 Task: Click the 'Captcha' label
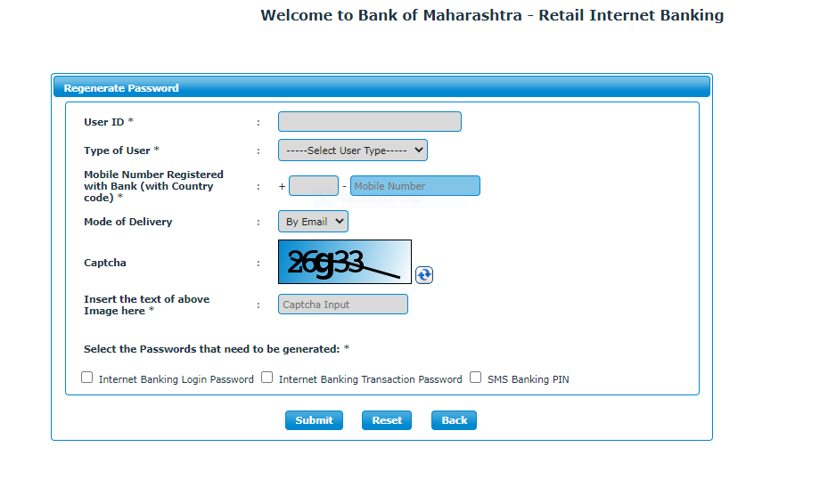pos(105,263)
